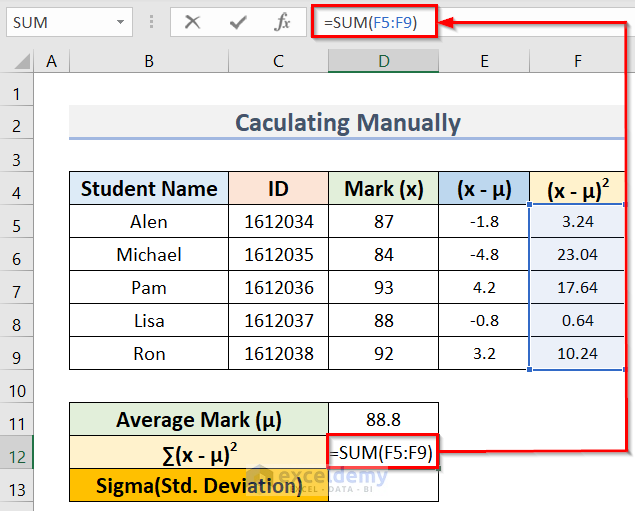635x511 pixels.
Task: Click the Student Name header cell
Action: click(149, 189)
